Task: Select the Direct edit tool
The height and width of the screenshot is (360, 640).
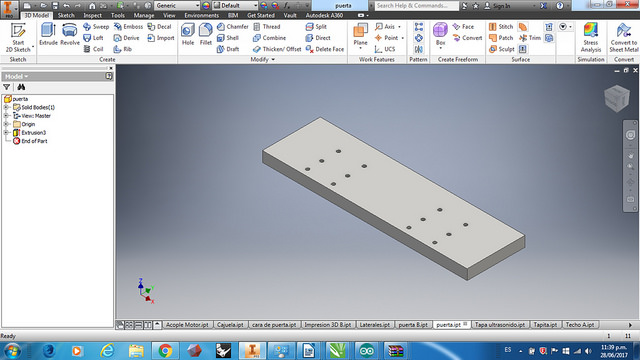Action: 318,38
